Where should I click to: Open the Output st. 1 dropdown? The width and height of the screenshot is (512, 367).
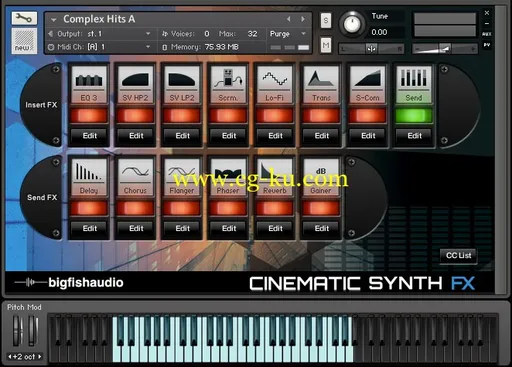pyautogui.click(x=148, y=34)
